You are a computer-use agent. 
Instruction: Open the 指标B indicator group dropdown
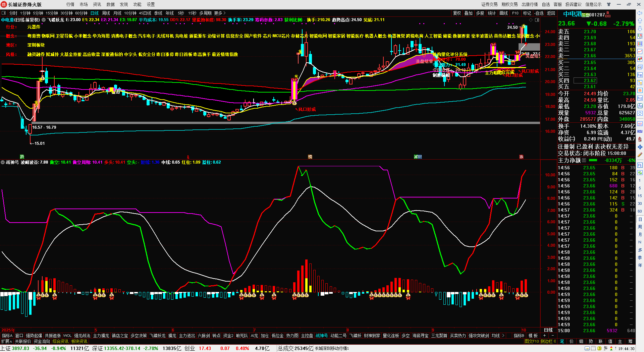[519, 336]
